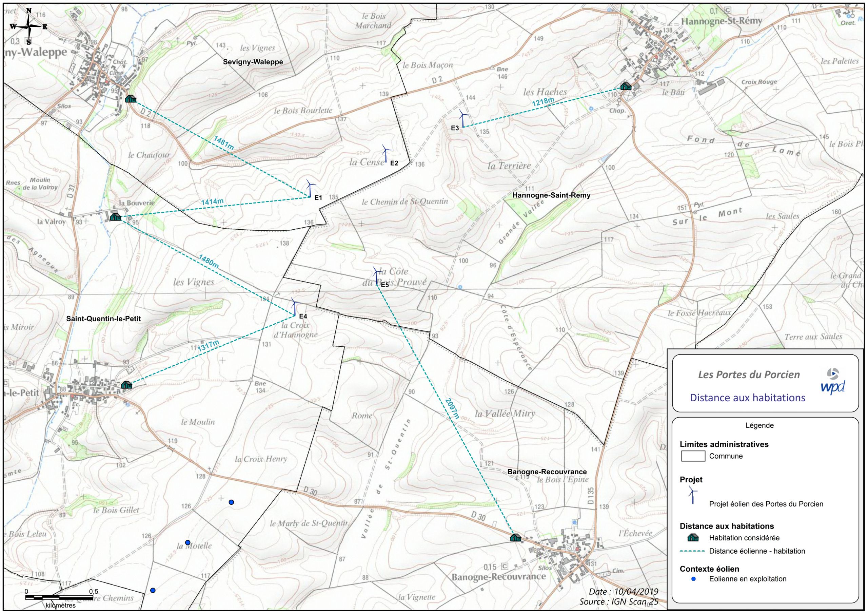The width and height of the screenshot is (868, 614).
Task: Click the 2097m distance label
Action: point(452,409)
